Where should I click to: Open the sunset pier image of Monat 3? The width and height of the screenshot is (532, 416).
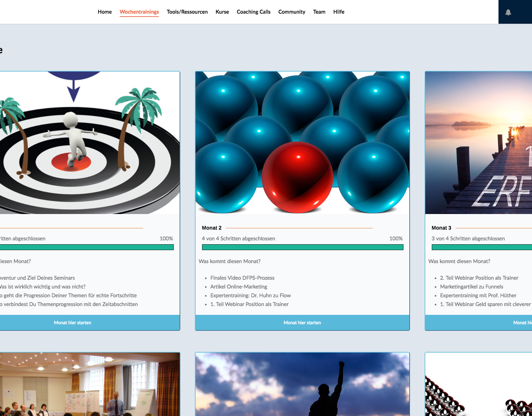tap(479, 143)
